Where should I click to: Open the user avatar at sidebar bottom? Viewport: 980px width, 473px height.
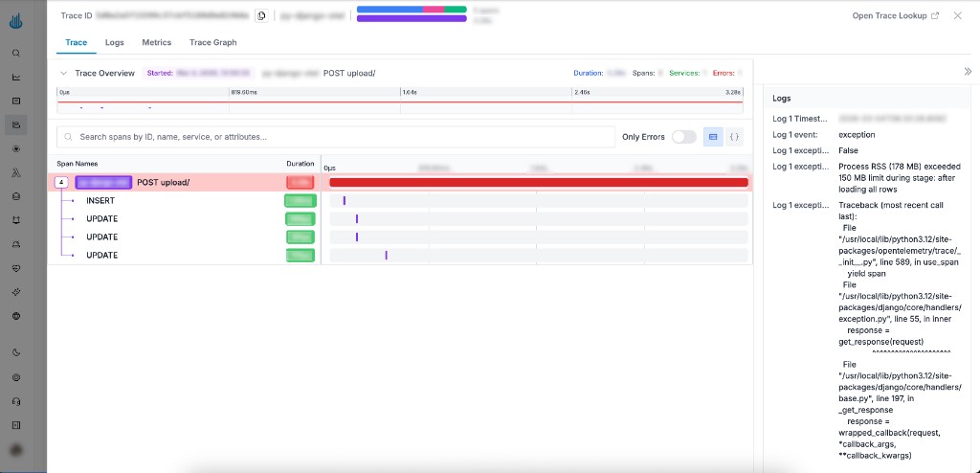(17, 450)
